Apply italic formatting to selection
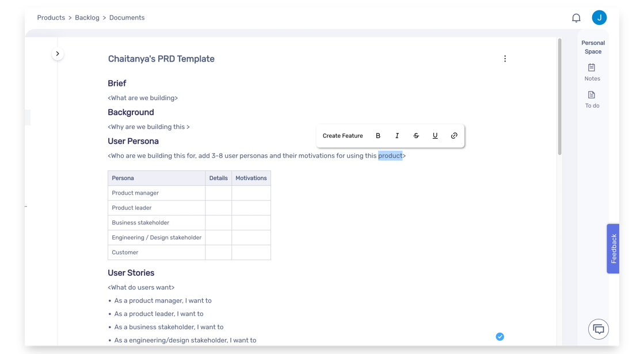The height and width of the screenshot is (354, 644). (x=397, y=135)
